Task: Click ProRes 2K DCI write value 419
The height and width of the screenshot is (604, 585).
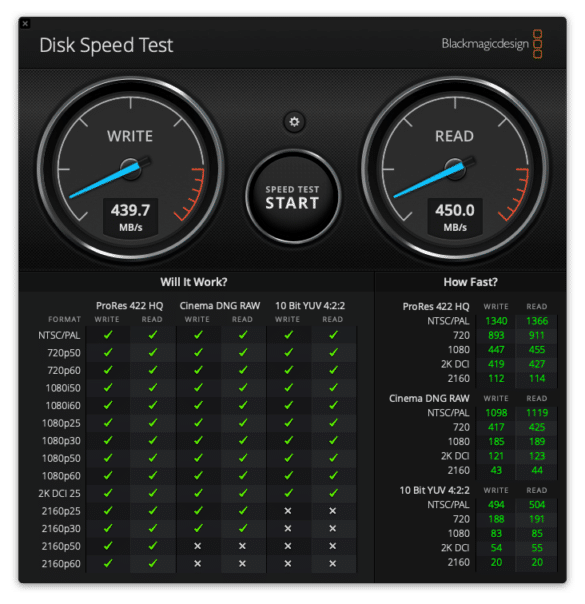Action: pyautogui.click(x=496, y=364)
